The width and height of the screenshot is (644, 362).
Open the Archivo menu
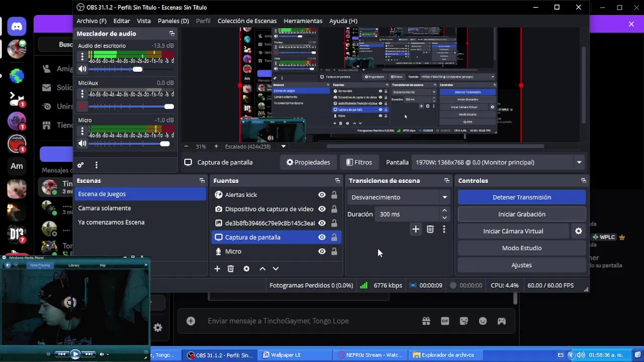(x=92, y=21)
